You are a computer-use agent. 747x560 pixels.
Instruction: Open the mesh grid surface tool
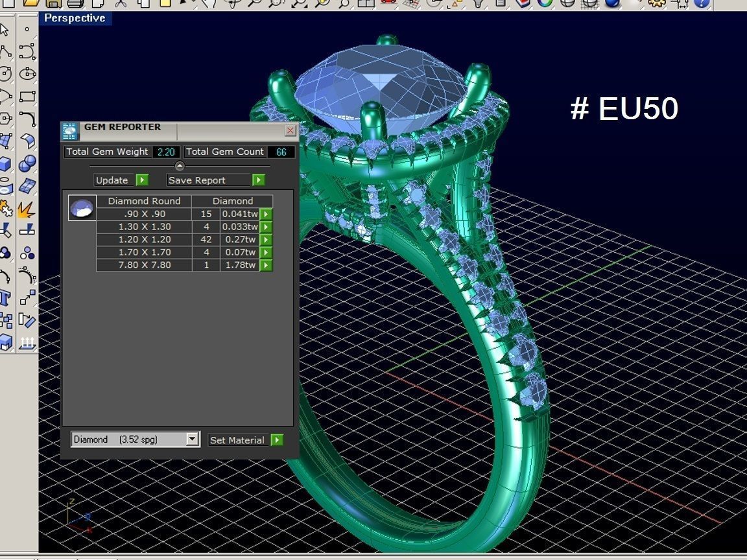tap(27, 186)
